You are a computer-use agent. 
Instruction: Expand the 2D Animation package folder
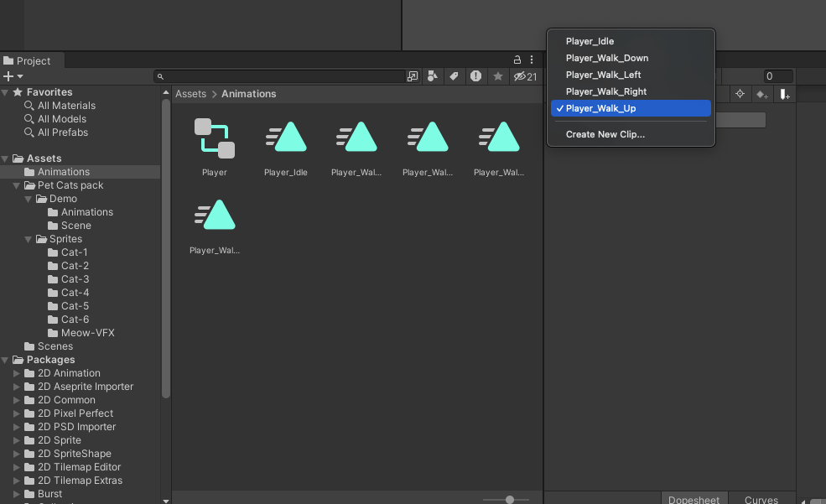click(17, 373)
